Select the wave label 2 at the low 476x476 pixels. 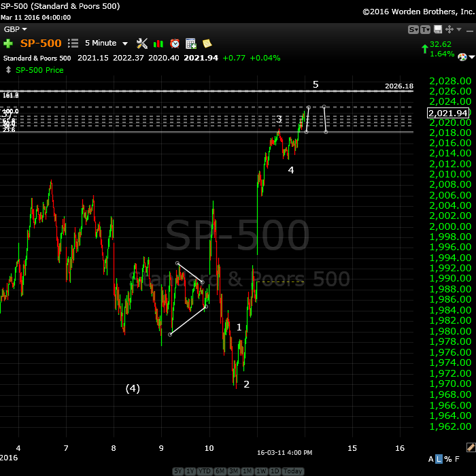[246, 384]
